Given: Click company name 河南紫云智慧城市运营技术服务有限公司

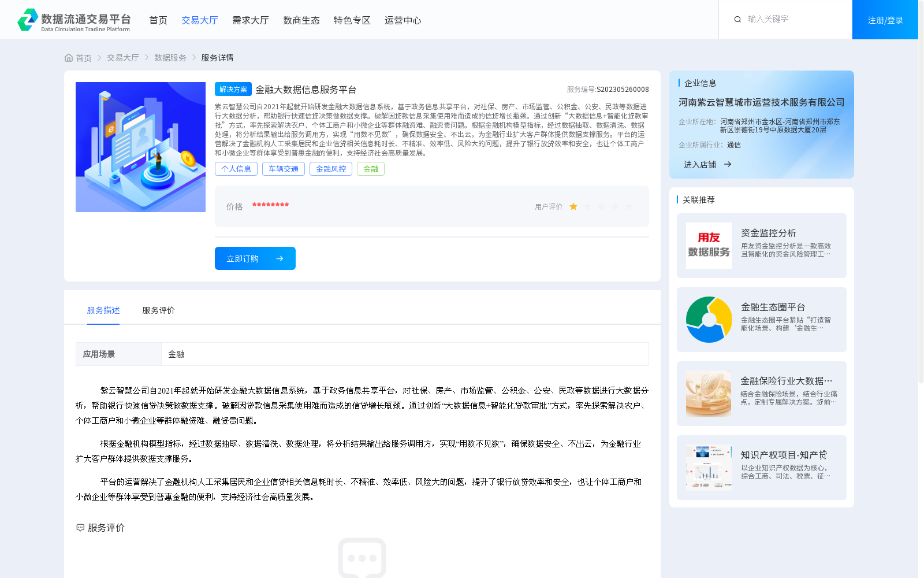Looking at the screenshot, I should click(762, 102).
